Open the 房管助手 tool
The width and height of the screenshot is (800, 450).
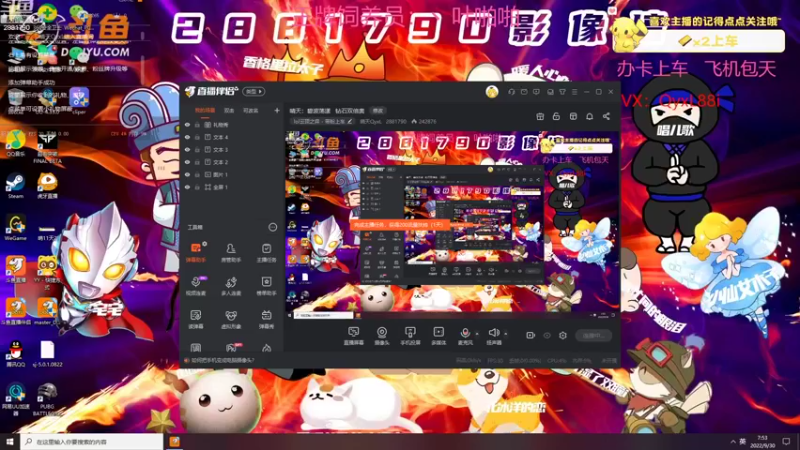[x=231, y=252]
